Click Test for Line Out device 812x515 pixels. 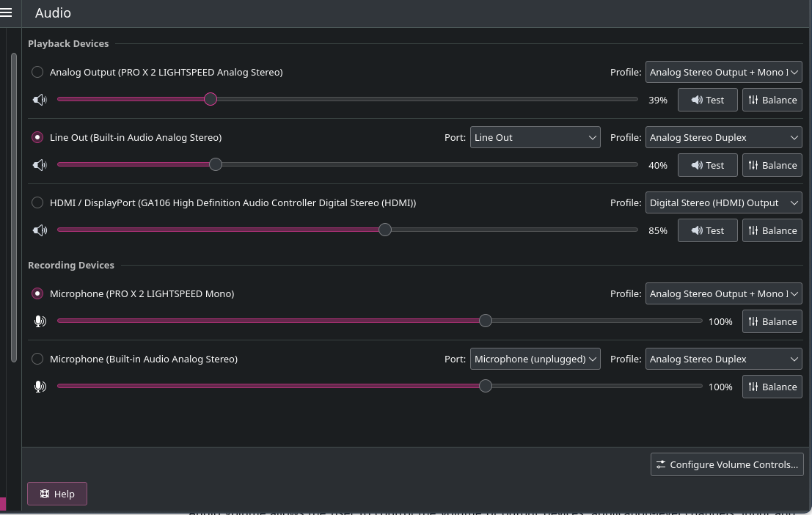coord(707,165)
